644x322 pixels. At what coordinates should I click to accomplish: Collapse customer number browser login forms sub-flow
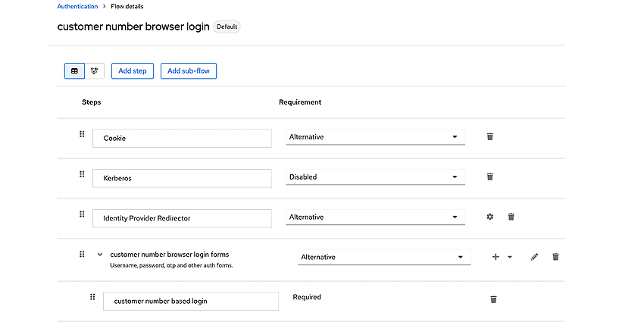click(x=100, y=255)
